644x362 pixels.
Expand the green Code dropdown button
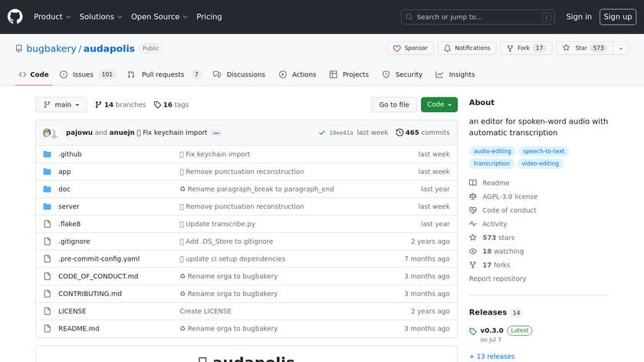439,105
